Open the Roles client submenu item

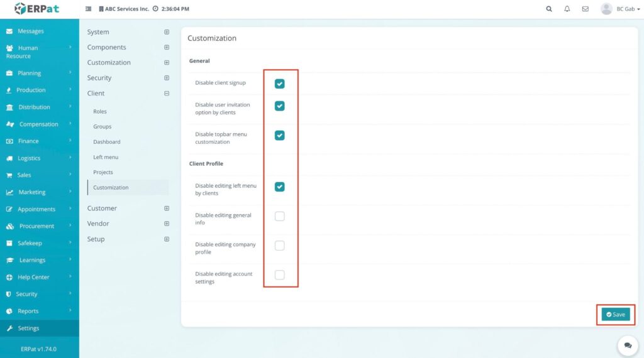[100, 111]
